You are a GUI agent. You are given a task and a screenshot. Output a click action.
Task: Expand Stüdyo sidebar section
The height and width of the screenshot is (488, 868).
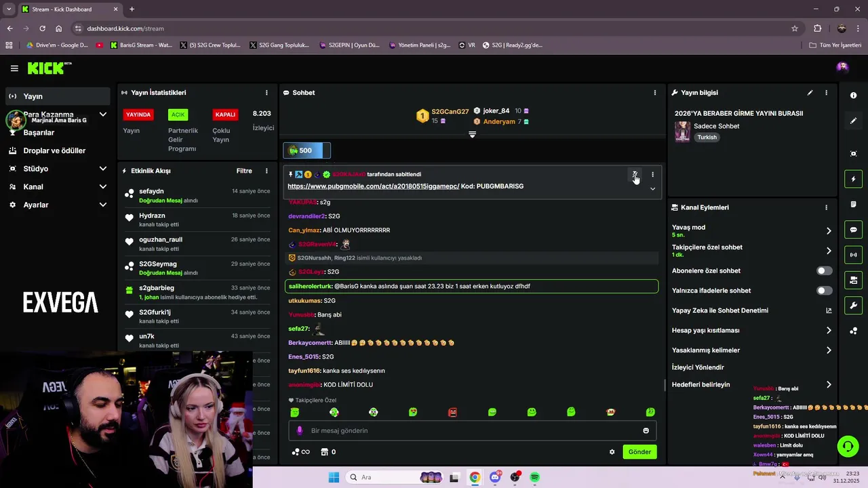coord(103,169)
